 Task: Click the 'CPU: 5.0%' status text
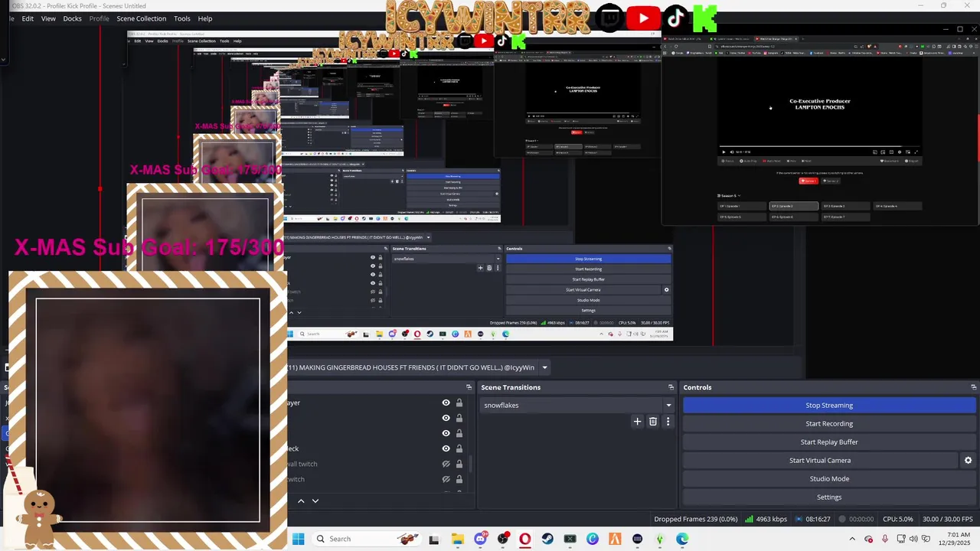pos(897,519)
